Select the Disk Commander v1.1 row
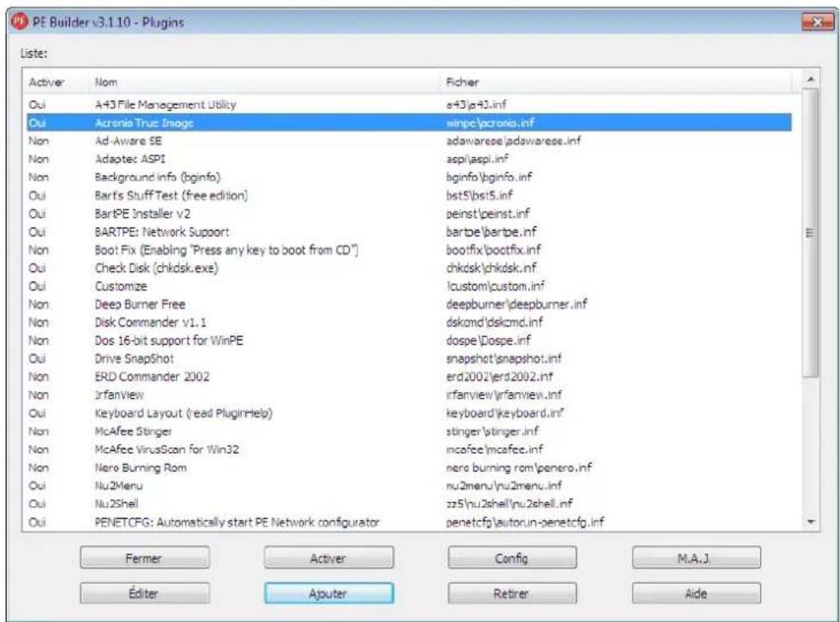Screen dimensions: 840x622 (x=408, y=322)
